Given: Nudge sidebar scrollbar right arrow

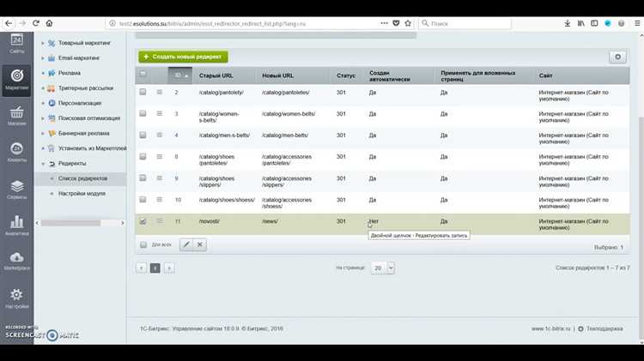Looking at the screenshot, I should tap(122, 223).
